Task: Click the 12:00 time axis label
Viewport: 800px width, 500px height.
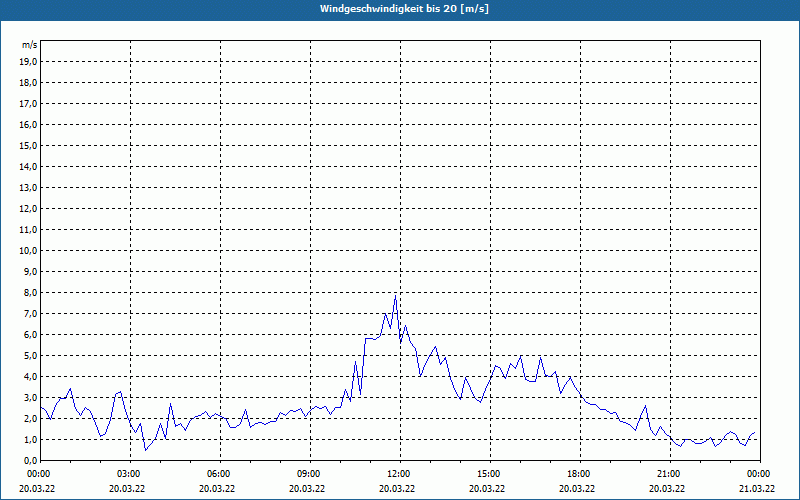Action: 397,474
